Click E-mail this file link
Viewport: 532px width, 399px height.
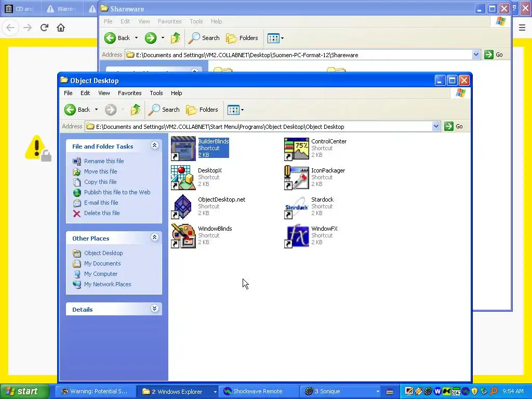pyautogui.click(x=101, y=203)
